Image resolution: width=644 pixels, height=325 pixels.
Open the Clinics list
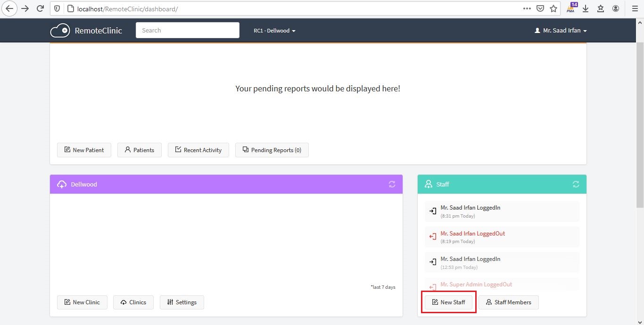tap(133, 302)
